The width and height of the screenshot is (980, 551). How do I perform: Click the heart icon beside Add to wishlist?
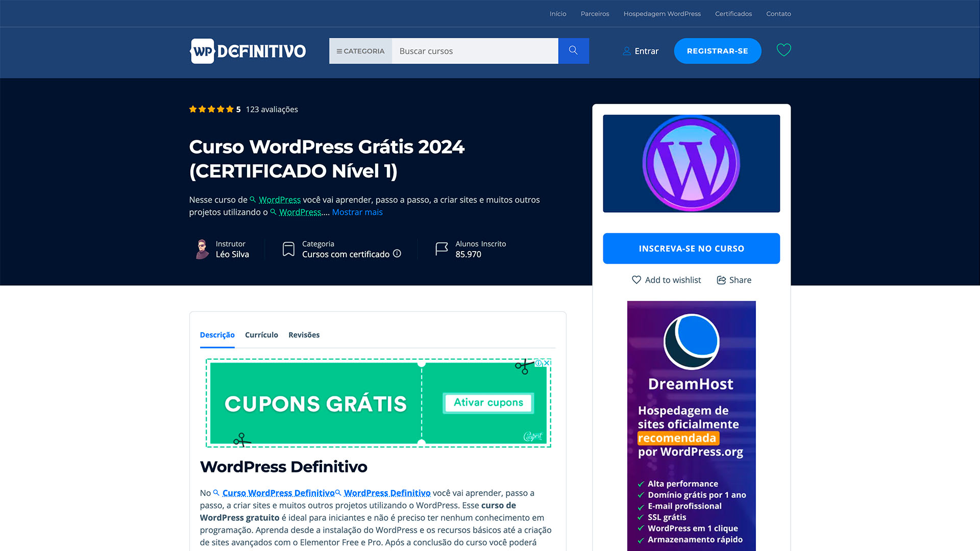(636, 280)
